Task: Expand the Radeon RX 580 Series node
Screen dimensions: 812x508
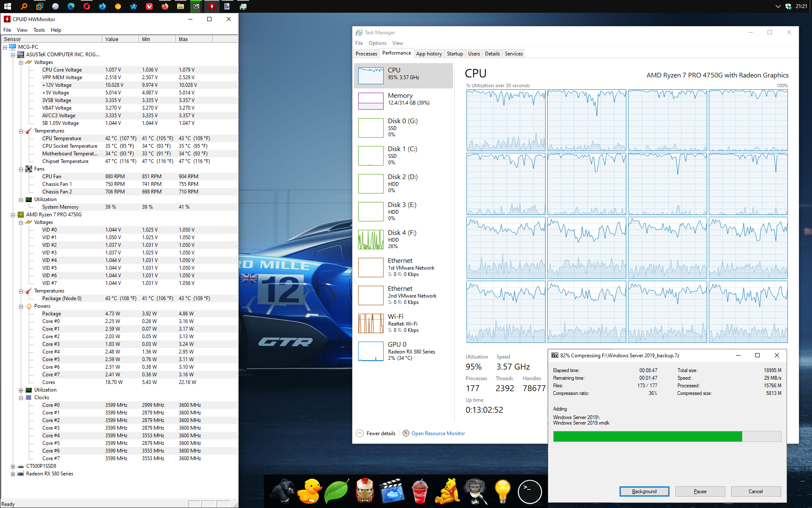Action: pyautogui.click(x=13, y=474)
